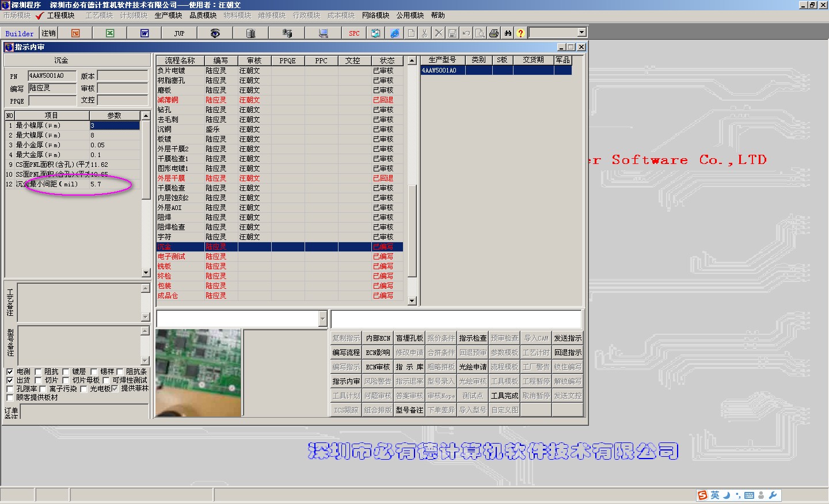The image size is (829, 504).
Task: Expand the dropdown below the process list
Action: pos(322,319)
